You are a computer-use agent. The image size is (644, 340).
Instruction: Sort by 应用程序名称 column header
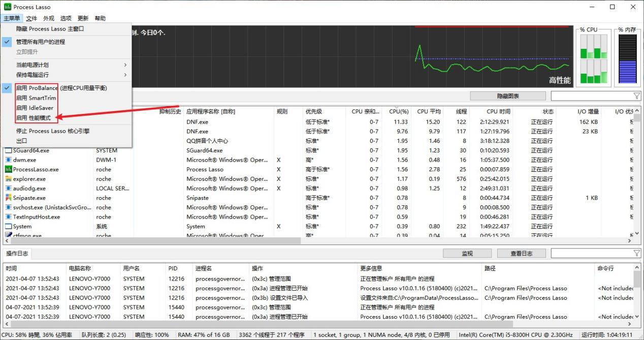[211, 111]
